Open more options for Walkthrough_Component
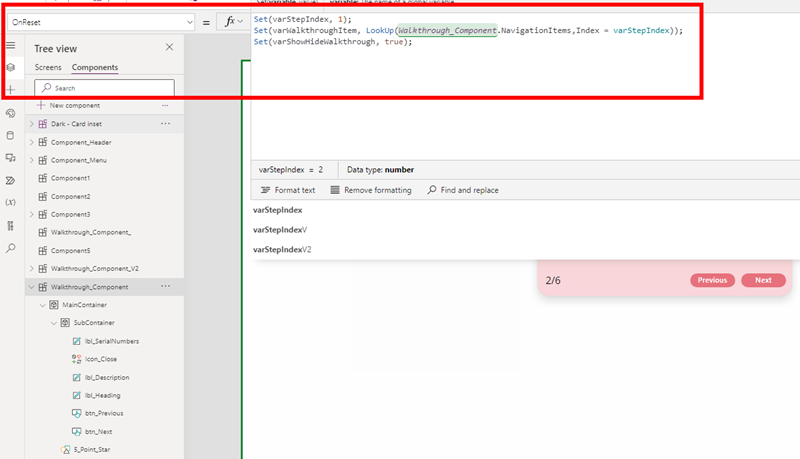Image resolution: width=800 pixels, height=459 pixels. pyautogui.click(x=166, y=287)
